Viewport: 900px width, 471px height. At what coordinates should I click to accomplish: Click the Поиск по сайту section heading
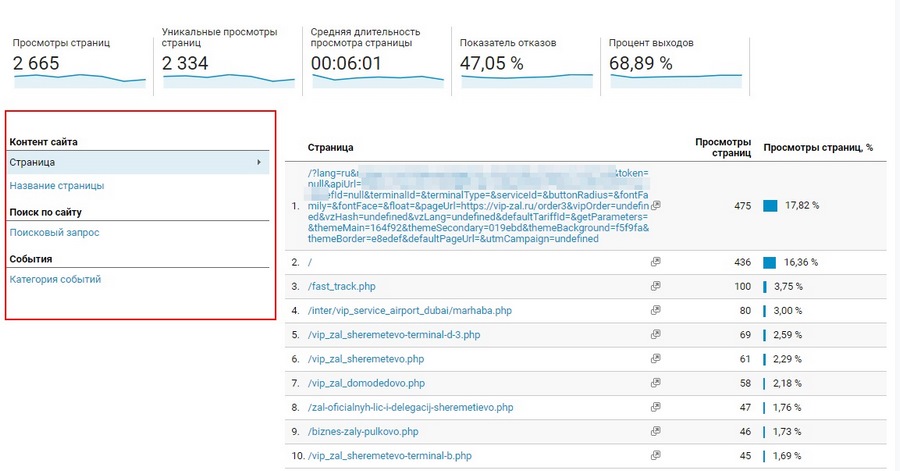(45, 212)
